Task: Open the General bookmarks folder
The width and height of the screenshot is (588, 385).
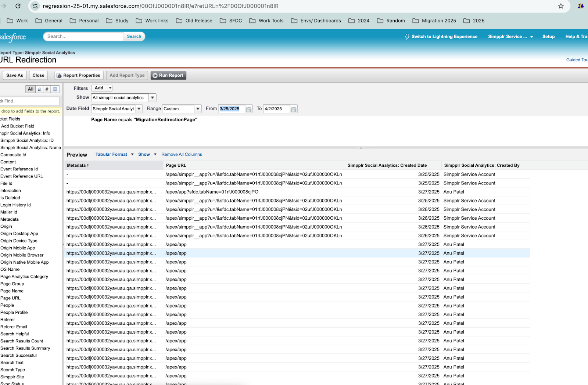Action: 49,21
